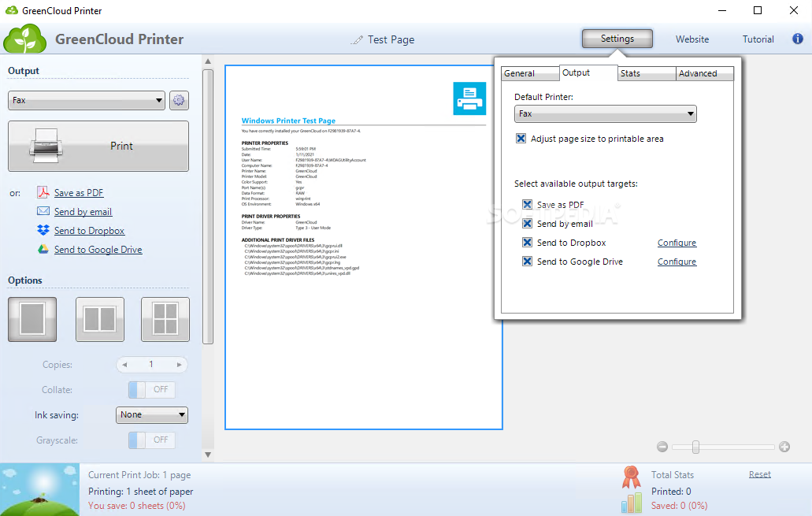Toggle the Grayscale switch
This screenshot has height=516, width=812.
[152, 440]
